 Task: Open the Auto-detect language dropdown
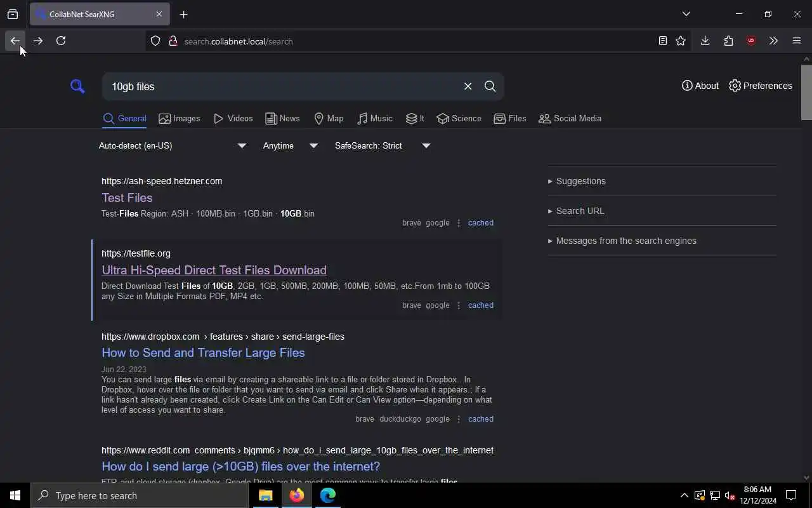(x=172, y=145)
